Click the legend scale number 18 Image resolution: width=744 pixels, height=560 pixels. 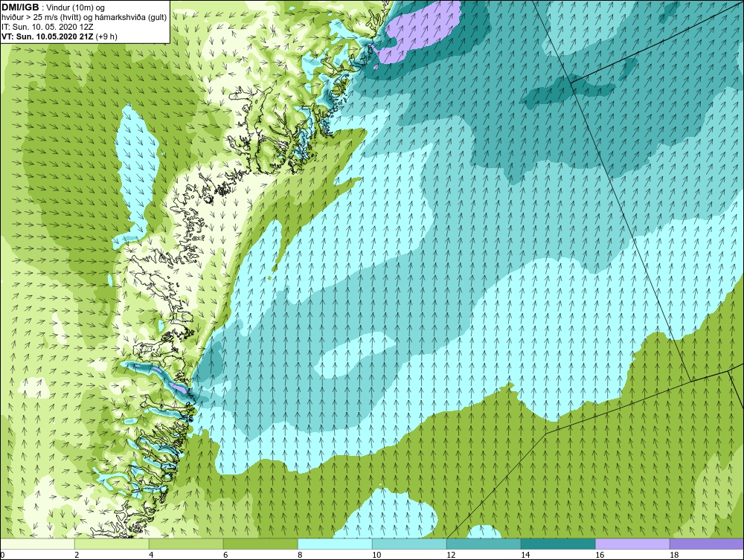click(x=673, y=556)
